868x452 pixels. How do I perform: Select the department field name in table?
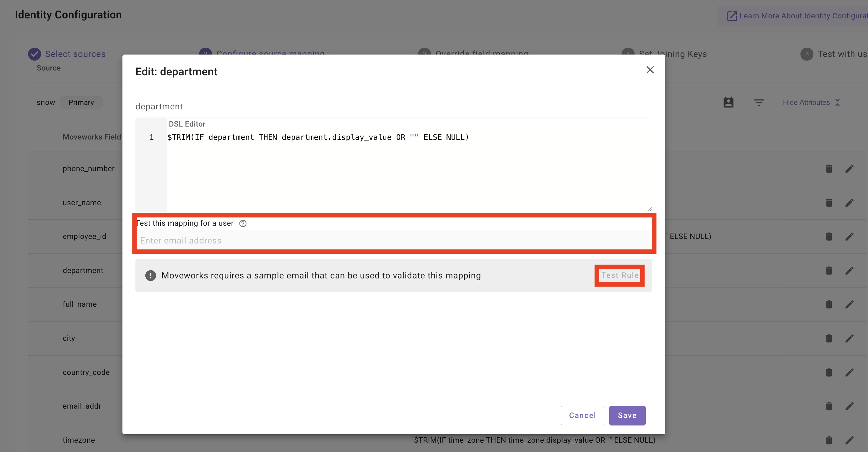83,271
